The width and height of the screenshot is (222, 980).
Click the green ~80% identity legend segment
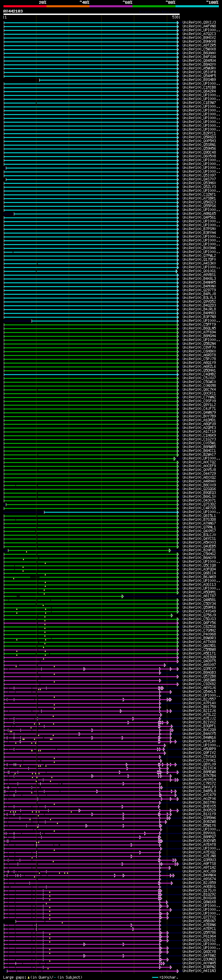(154, 6)
